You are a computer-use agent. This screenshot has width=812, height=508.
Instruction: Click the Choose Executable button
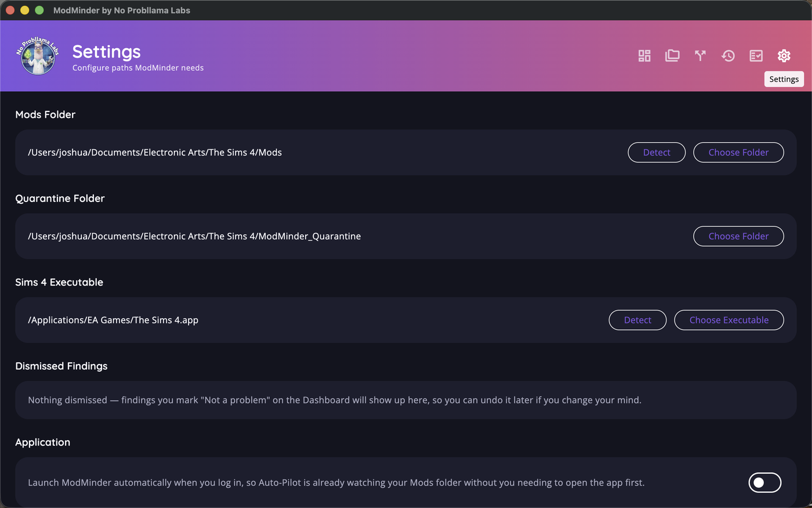pos(729,320)
